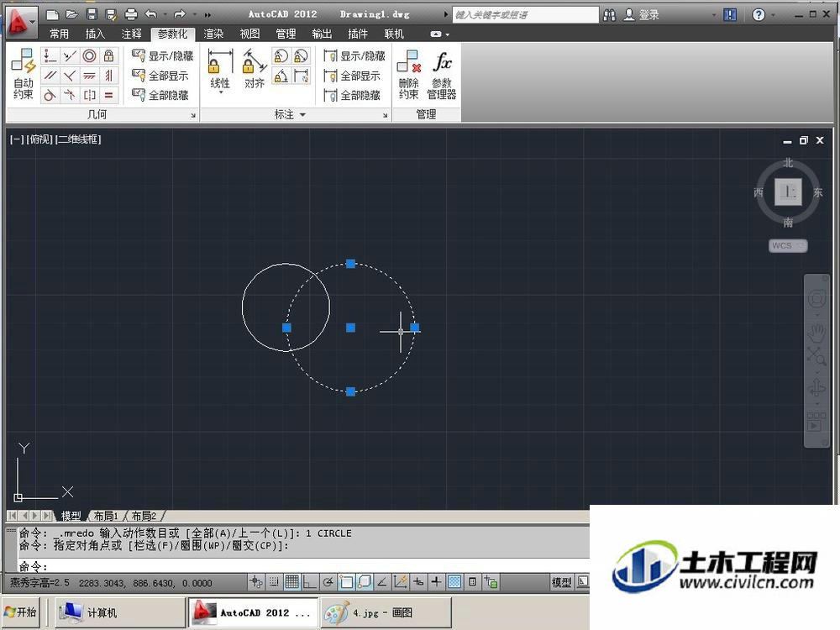Toggle Snap mode in status bar
The height and width of the screenshot is (630, 840).
(x=274, y=582)
